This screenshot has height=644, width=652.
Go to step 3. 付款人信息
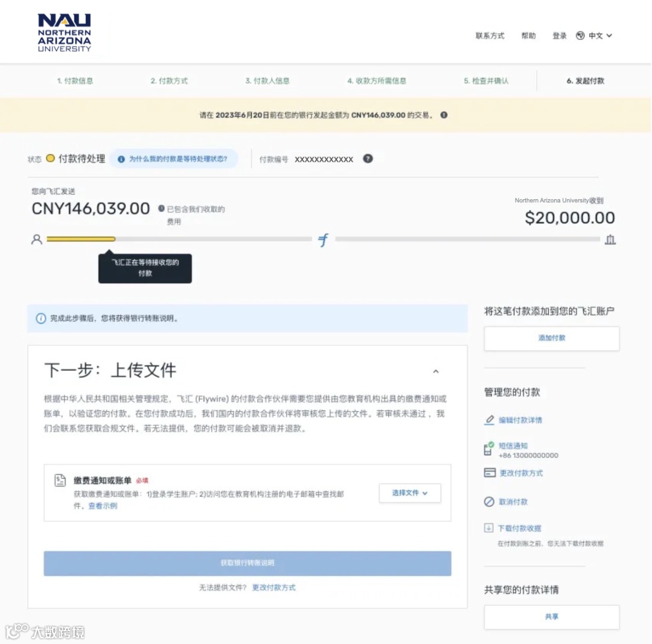(x=267, y=81)
